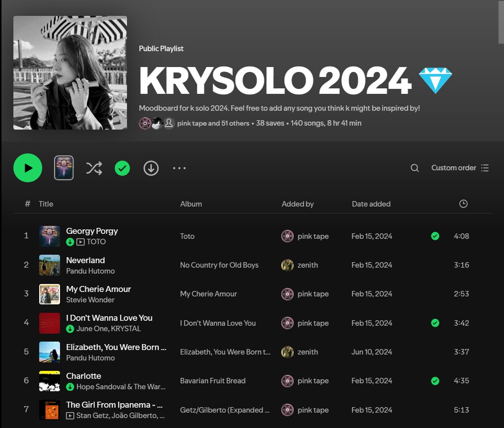Click the red I Don't Wanna Love You cover

tap(50, 323)
